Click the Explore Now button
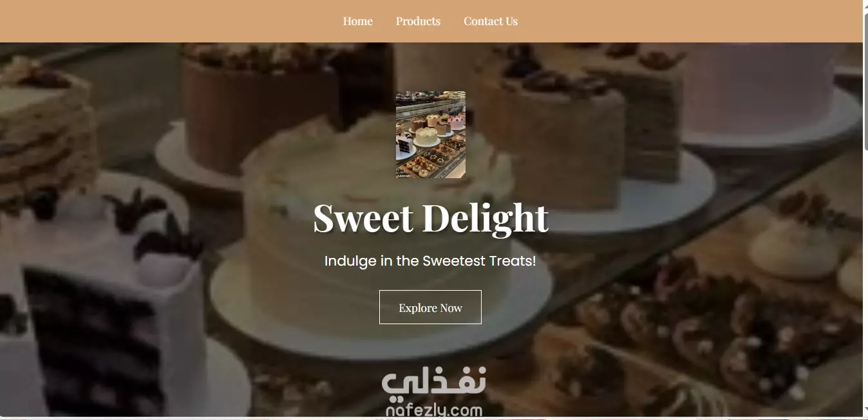 tap(430, 307)
